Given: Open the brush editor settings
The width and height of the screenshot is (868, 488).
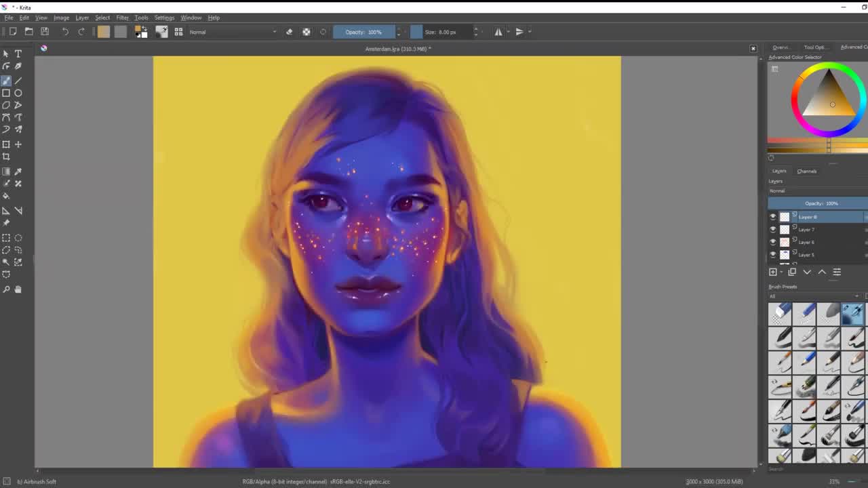Looking at the screenshot, I should click(161, 32).
